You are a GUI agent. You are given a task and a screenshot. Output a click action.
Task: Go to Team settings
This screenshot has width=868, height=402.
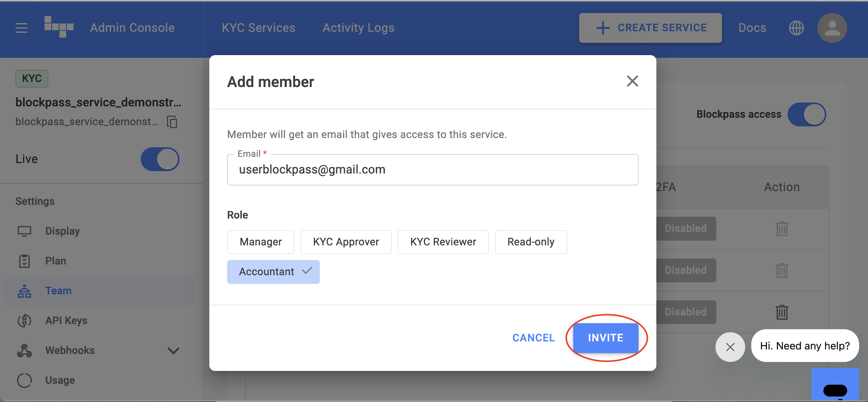point(99,291)
